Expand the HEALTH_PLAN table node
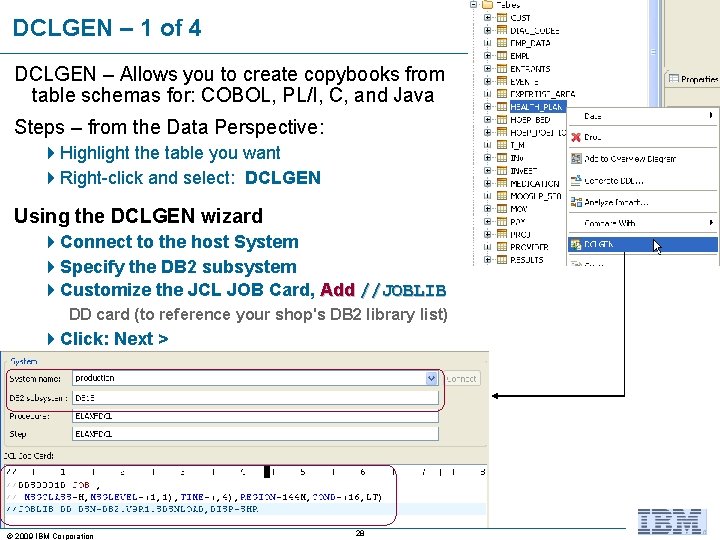Viewport: 720px width, 540px height. click(488, 107)
